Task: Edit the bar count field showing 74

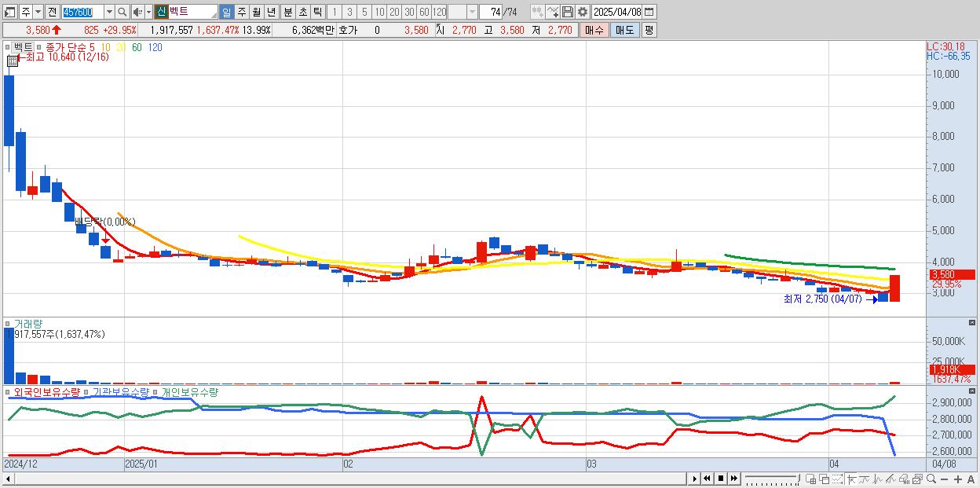Action: click(491, 12)
